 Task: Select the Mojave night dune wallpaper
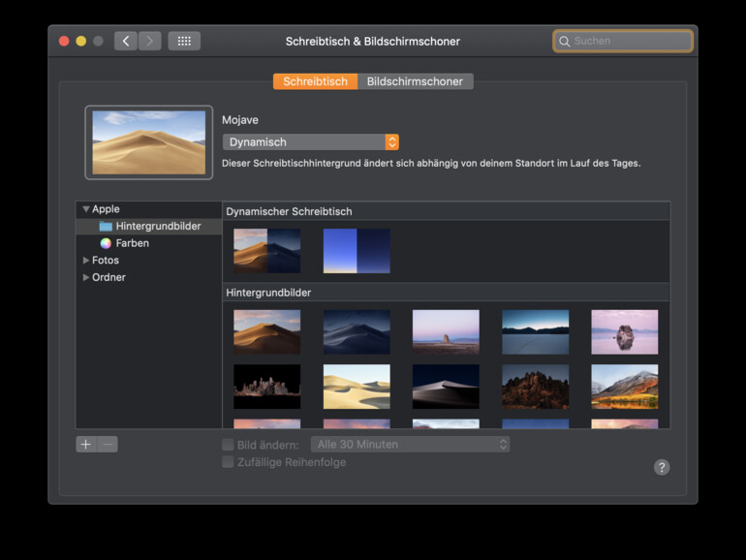[x=357, y=332]
